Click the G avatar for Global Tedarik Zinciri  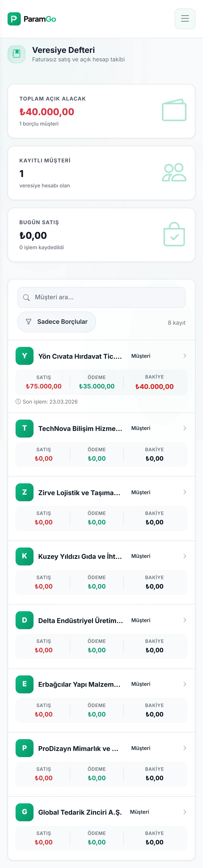pos(25,812)
